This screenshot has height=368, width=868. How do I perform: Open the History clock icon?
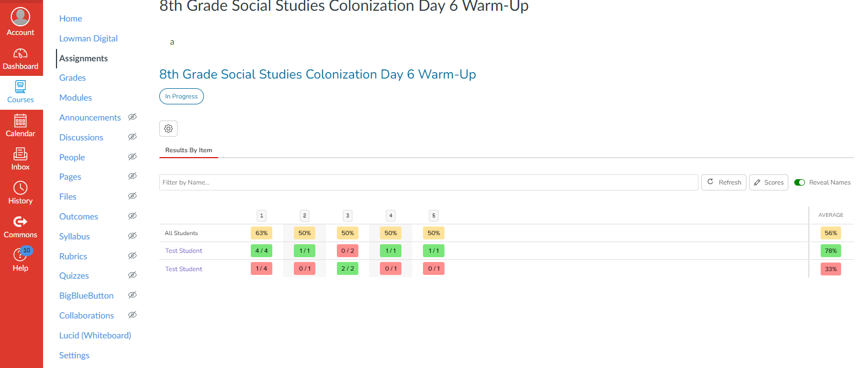tap(20, 188)
